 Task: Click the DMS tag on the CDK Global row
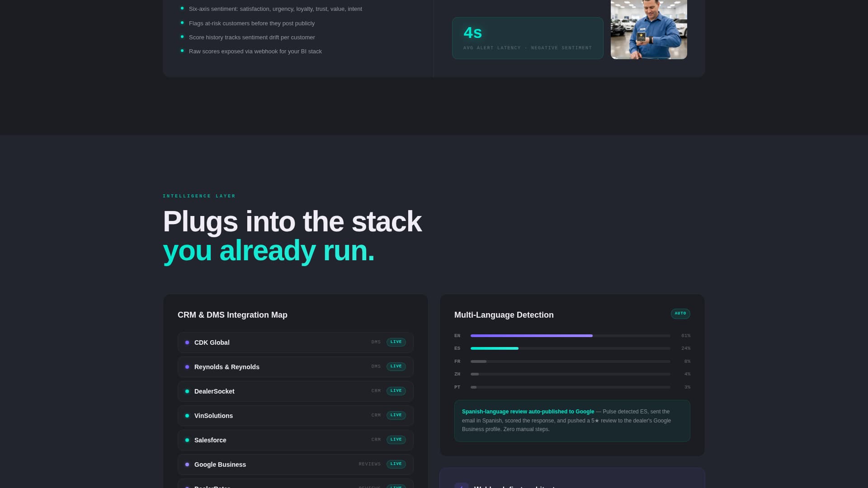(x=376, y=342)
